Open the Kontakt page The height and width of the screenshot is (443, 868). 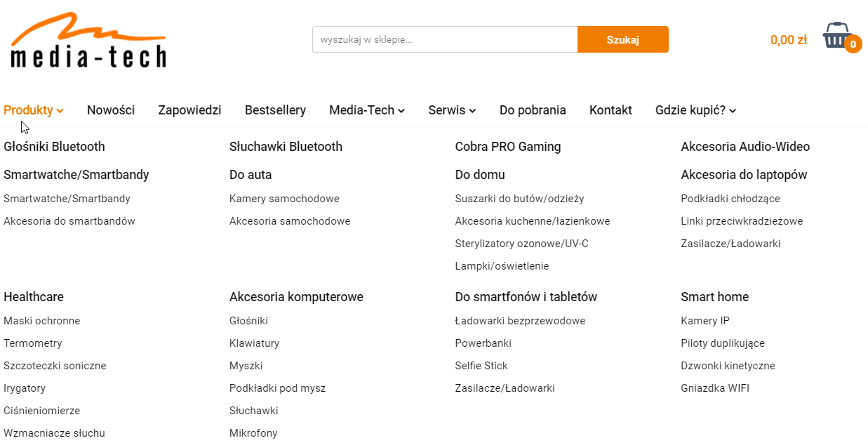click(x=610, y=110)
